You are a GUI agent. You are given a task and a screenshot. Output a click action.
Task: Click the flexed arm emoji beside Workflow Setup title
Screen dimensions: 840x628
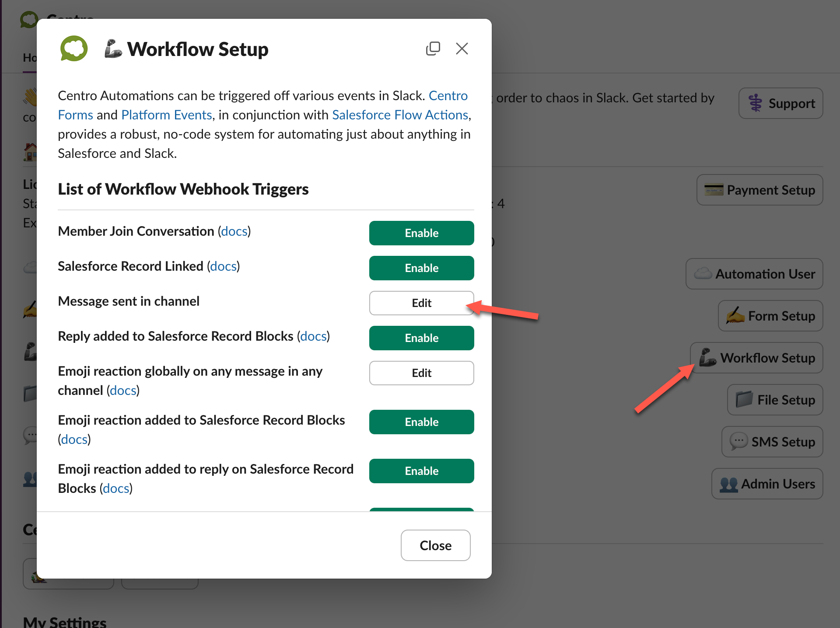tap(113, 49)
